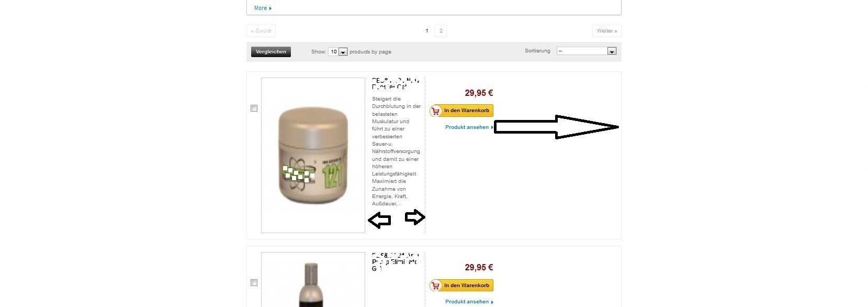Viewport: 868px width, 307px height.
Task: Add first product with In den Warenkorb
Action: (461, 111)
